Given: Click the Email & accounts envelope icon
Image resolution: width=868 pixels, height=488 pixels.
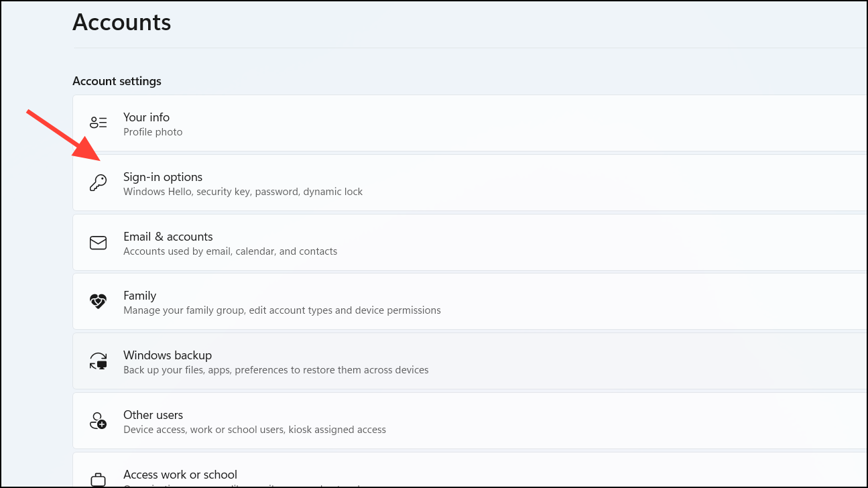Looking at the screenshot, I should [x=98, y=242].
